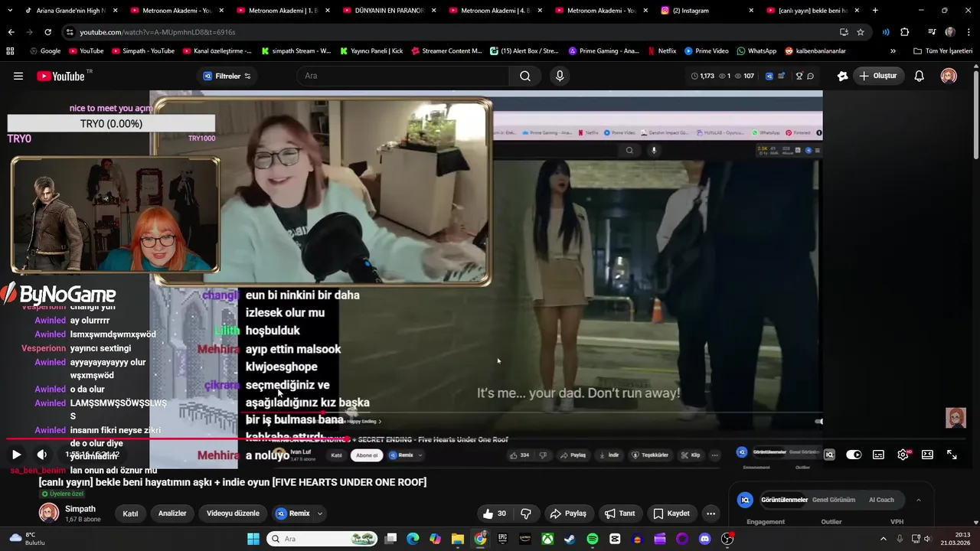Open Tüm Yer İşaretleri bookmarks folder

943,51
